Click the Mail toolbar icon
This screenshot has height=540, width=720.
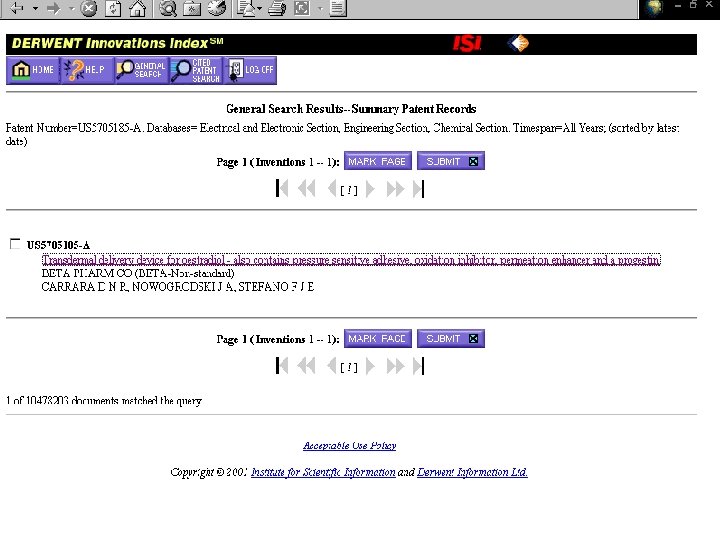coord(247,8)
